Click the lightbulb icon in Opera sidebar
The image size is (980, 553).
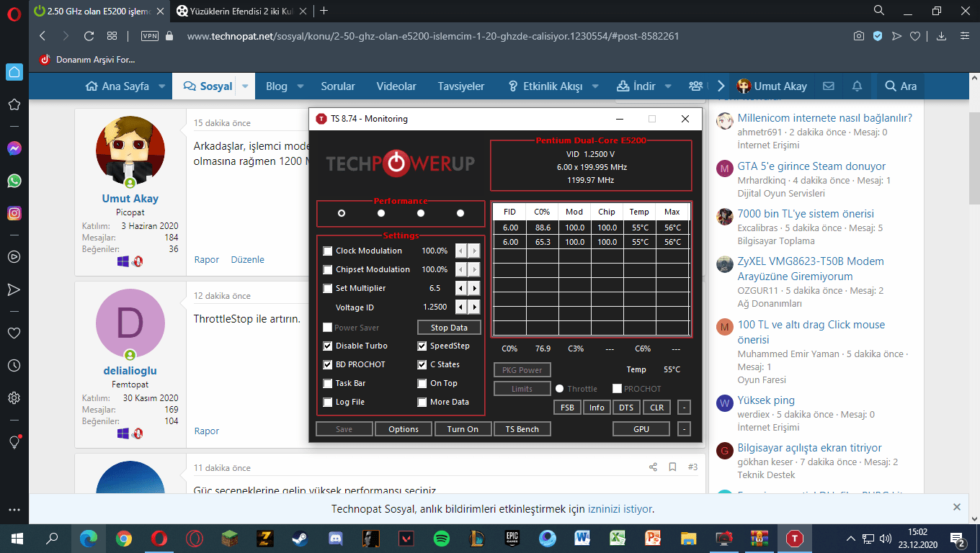point(14,441)
